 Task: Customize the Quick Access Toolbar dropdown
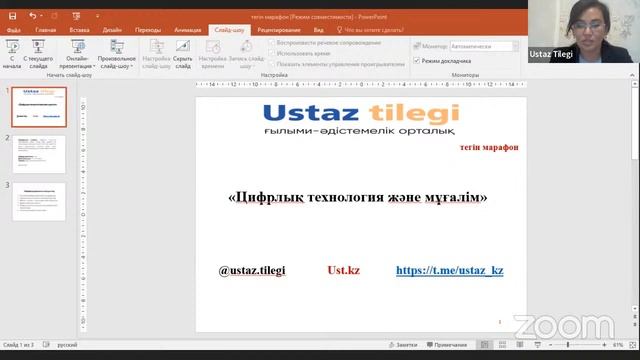click(x=98, y=16)
